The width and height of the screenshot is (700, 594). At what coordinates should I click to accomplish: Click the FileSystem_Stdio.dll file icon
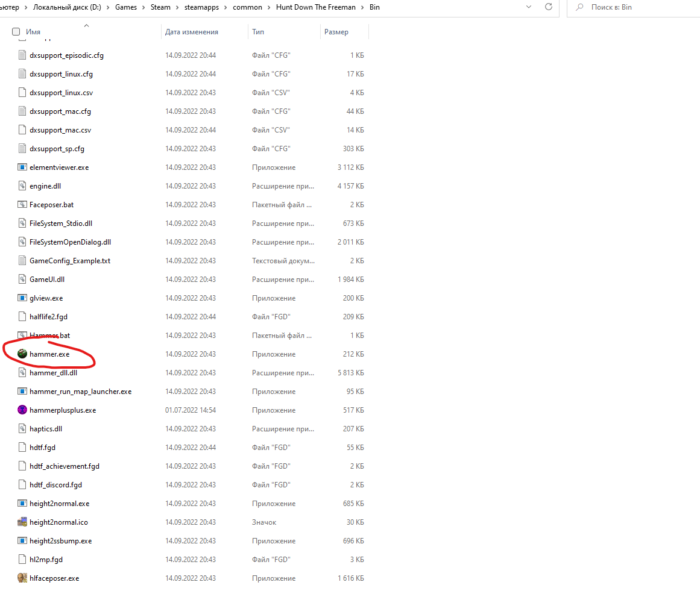[22, 224]
